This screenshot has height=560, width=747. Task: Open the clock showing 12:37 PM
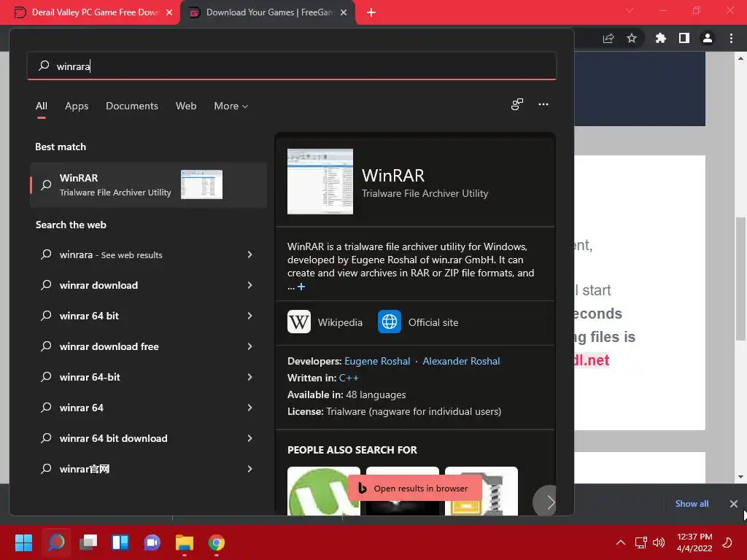[x=694, y=542]
